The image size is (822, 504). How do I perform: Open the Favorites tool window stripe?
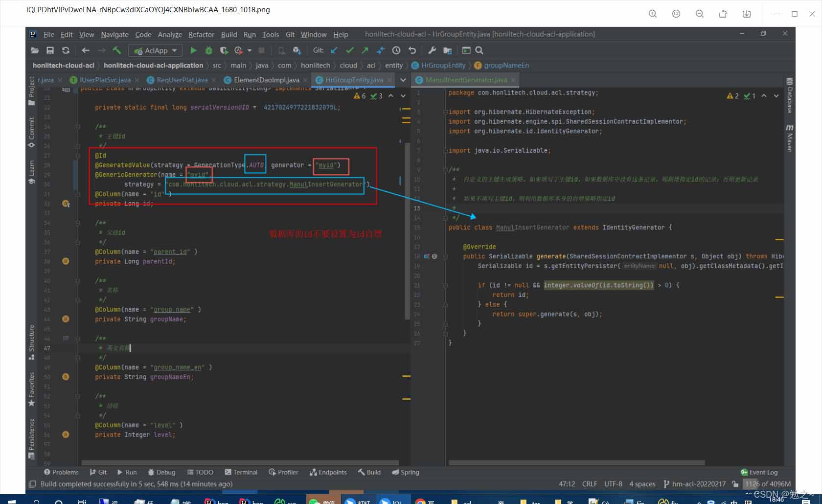tap(32, 389)
